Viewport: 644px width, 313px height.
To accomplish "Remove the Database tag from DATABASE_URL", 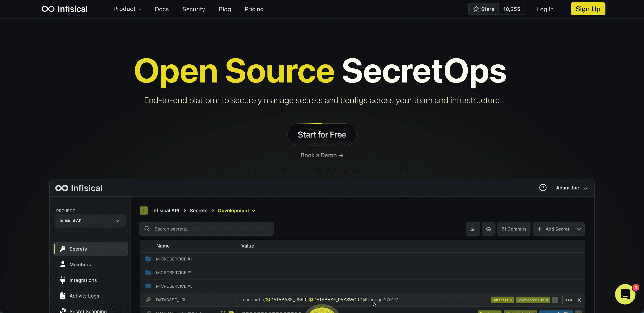I will click(x=511, y=300).
